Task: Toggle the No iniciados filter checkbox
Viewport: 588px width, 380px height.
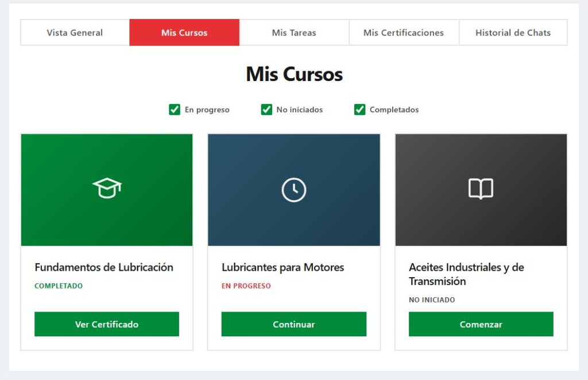Action: pos(266,110)
